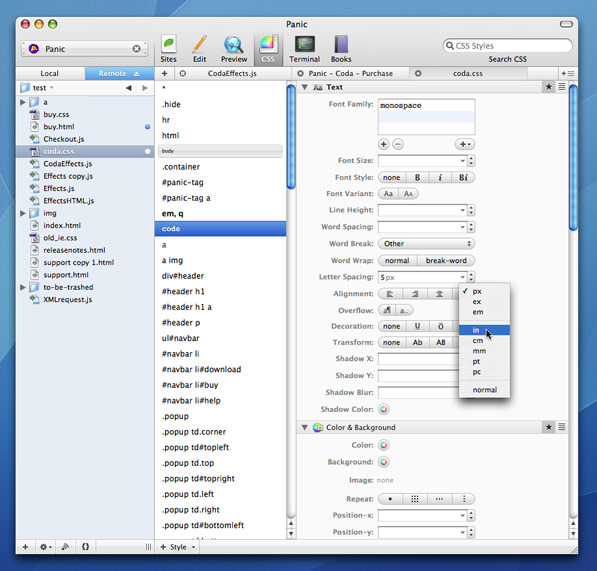
Task: Add a new tab with the plus icon left of CodaEffects.js
Action: coord(164,73)
